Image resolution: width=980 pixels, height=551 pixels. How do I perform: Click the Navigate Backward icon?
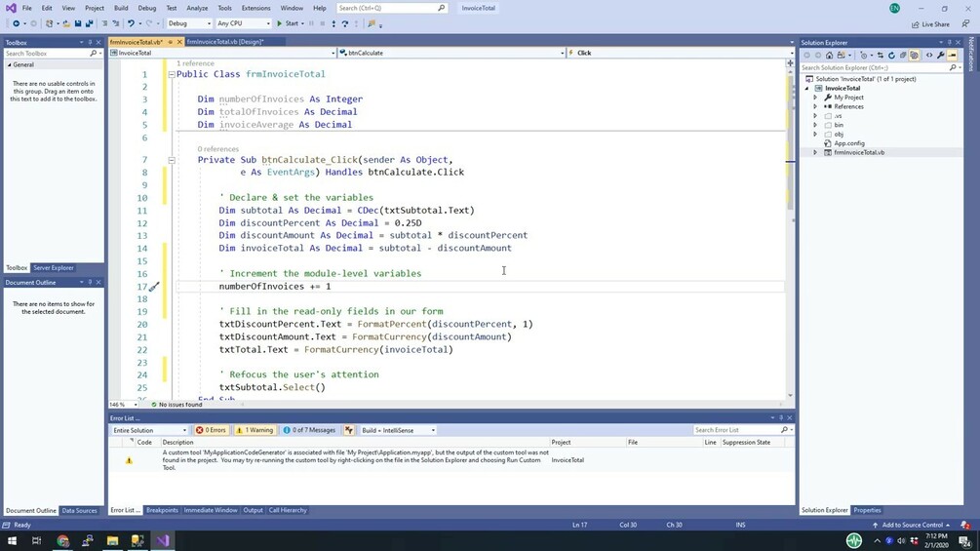17,23
